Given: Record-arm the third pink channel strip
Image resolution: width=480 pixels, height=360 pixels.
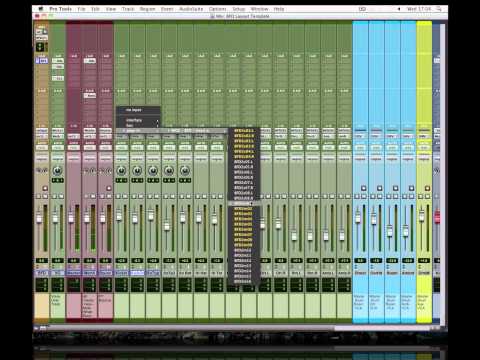Looking at the screenshot, I should (109, 188).
